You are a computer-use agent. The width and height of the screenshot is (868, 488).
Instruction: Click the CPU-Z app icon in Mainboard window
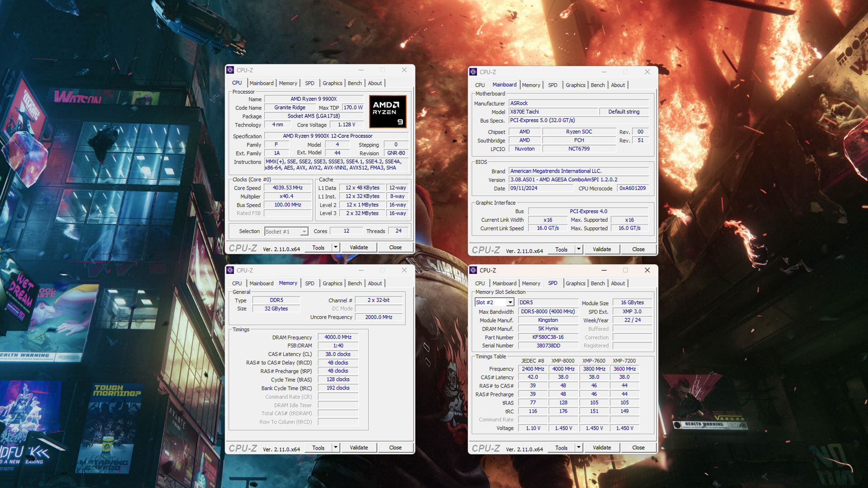473,72
